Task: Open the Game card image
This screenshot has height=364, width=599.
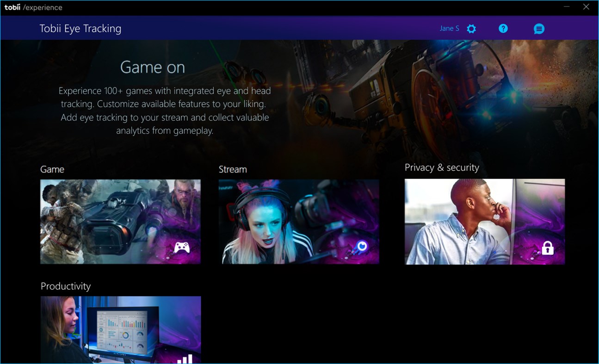Action: point(120,222)
